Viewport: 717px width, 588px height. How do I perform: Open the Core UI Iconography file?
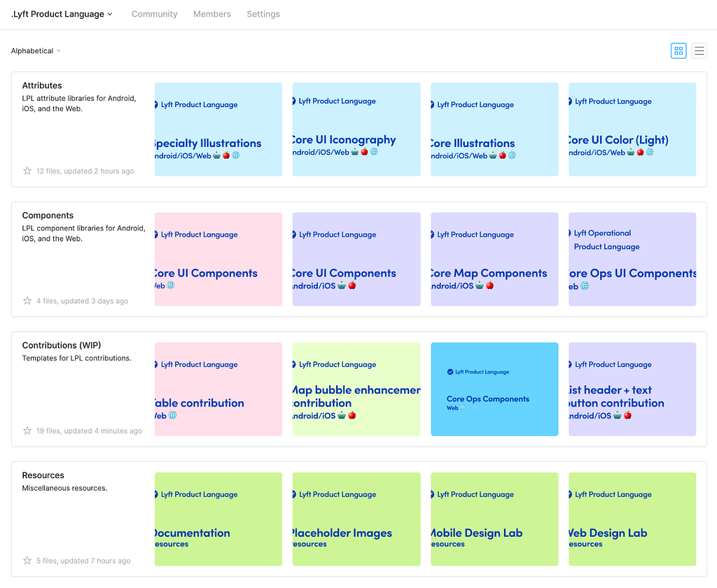pyautogui.click(x=356, y=129)
